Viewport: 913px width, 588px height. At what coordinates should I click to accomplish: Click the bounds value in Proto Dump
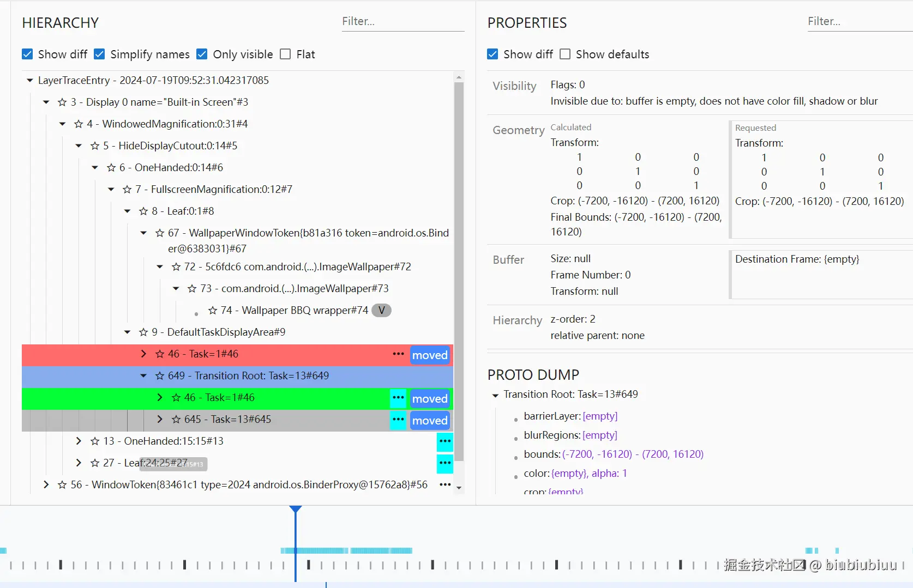tap(633, 454)
